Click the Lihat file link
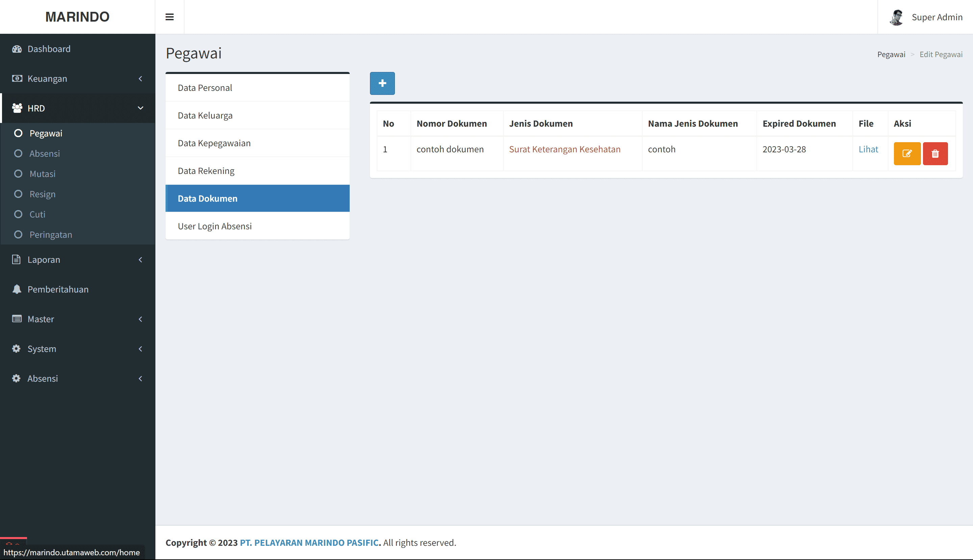This screenshot has width=973, height=560. tap(868, 149)
